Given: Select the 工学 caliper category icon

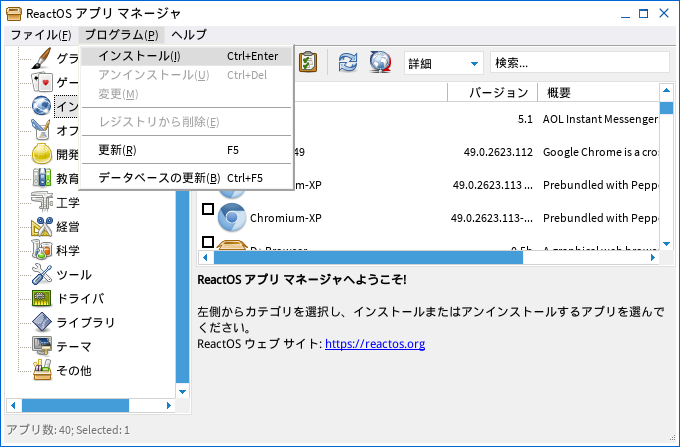Looking at the screenshot, I should (42, 202).
